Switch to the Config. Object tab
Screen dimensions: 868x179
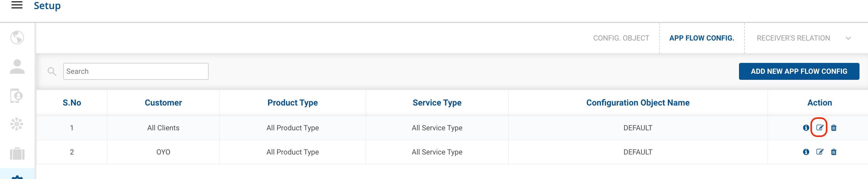621,38
